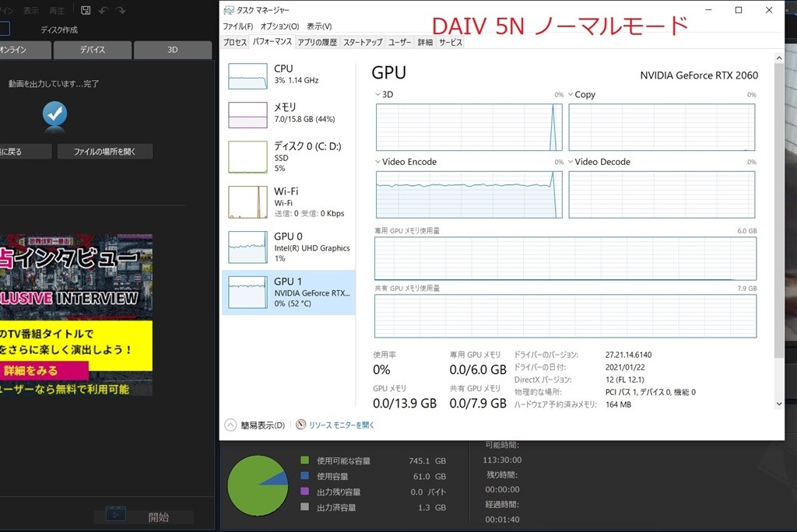This screenshot has height=532, width=797.
Task: Click the 簡易表示(D) collapse arrow icon
Action: pyautogui.click(x=230, y=425)
